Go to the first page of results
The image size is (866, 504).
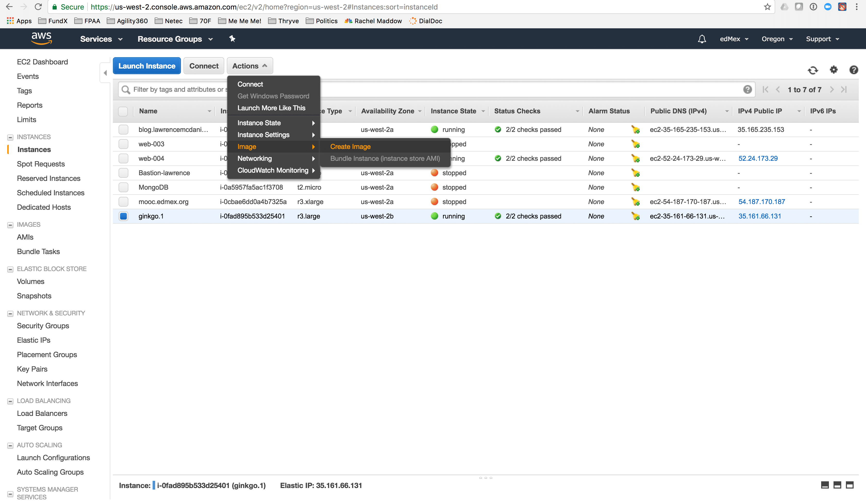point(765,90)
